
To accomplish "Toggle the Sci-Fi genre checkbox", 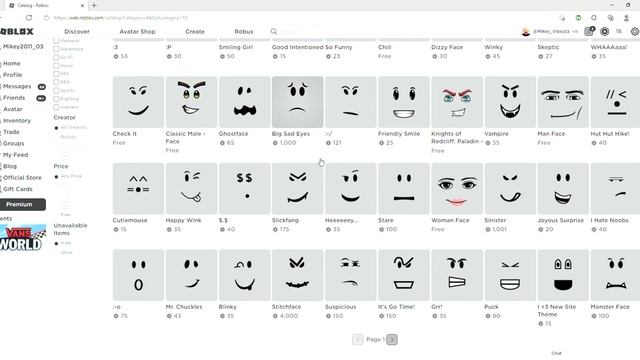I will (x=56, y=57).
